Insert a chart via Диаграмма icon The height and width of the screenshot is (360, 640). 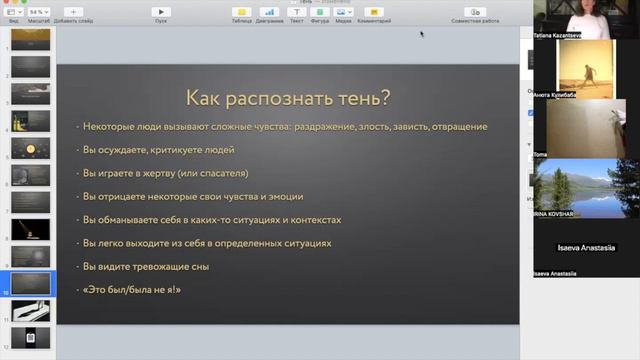269,12
